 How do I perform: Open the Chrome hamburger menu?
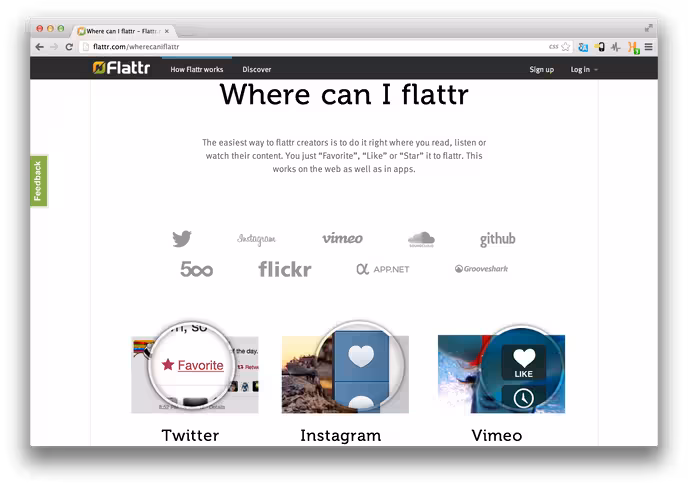(649, 47)
